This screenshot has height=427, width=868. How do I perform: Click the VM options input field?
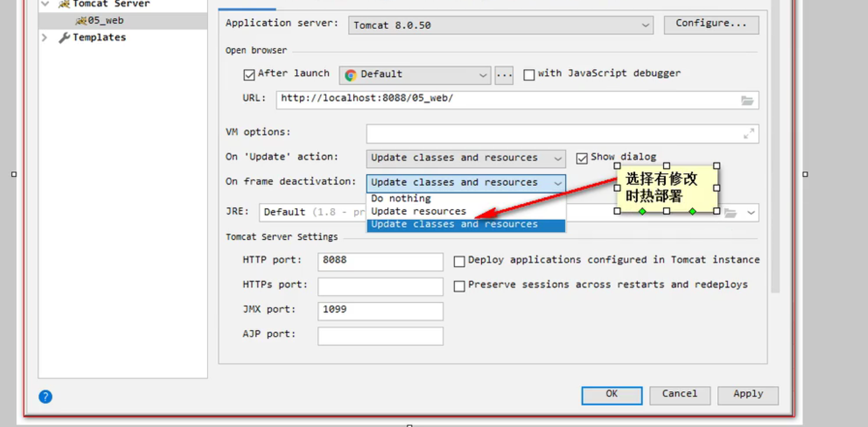pyautogui.click(x=562, y=134)
